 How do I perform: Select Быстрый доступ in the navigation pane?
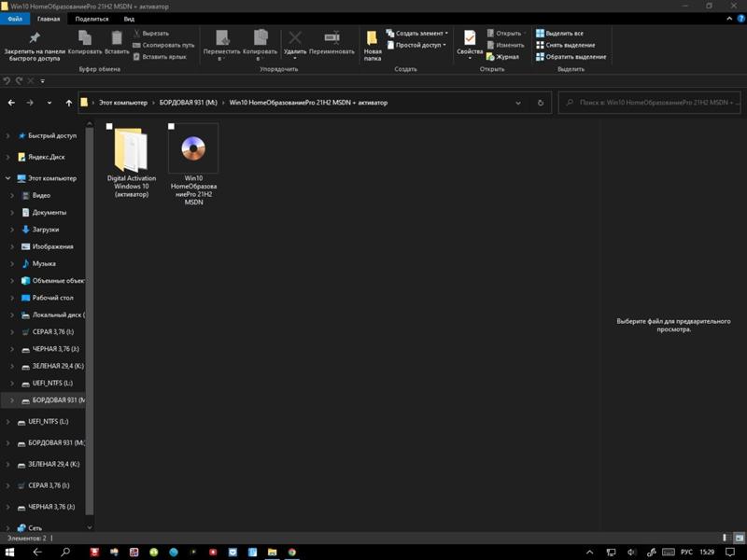point(52,135)
